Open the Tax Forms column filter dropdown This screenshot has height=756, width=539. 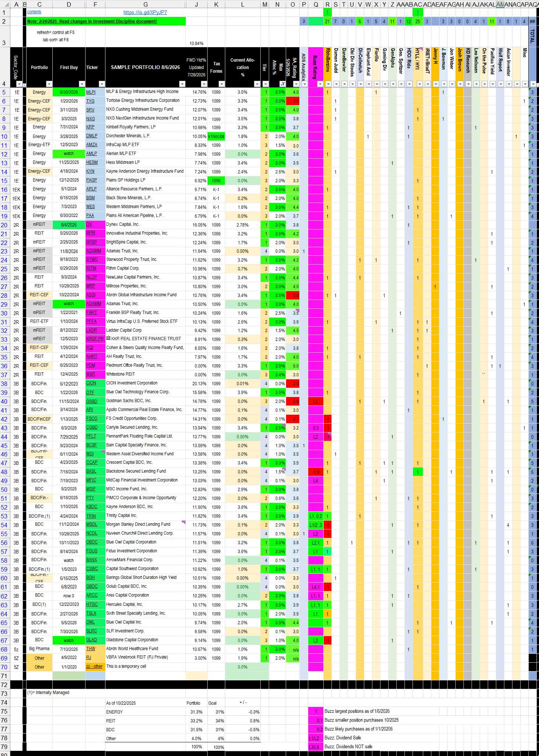pos(222,84)
